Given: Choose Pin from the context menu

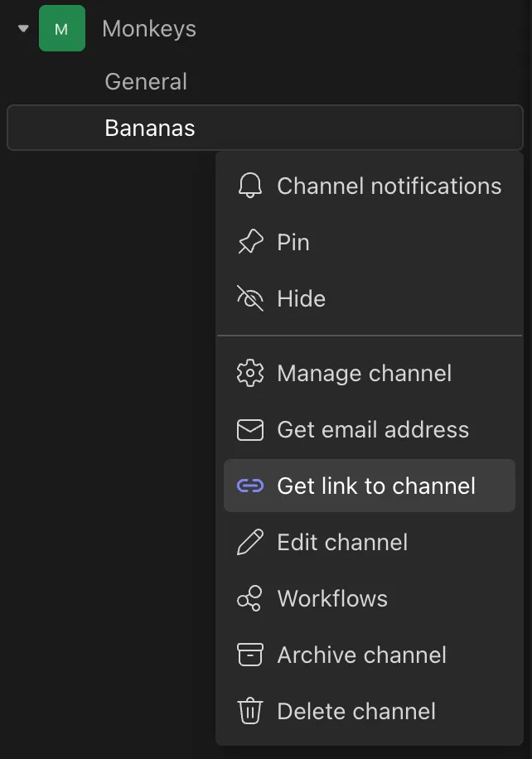Looking at the screenshot, I should tap(370, 242).
